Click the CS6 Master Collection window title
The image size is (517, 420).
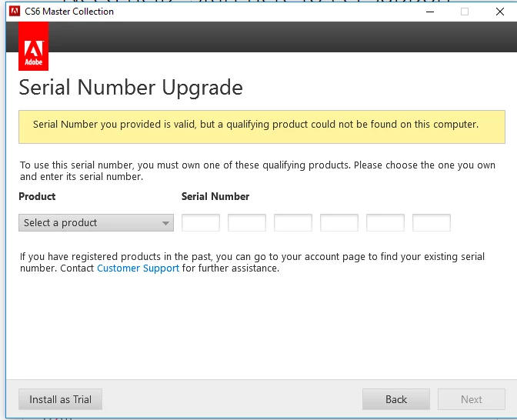69,12
